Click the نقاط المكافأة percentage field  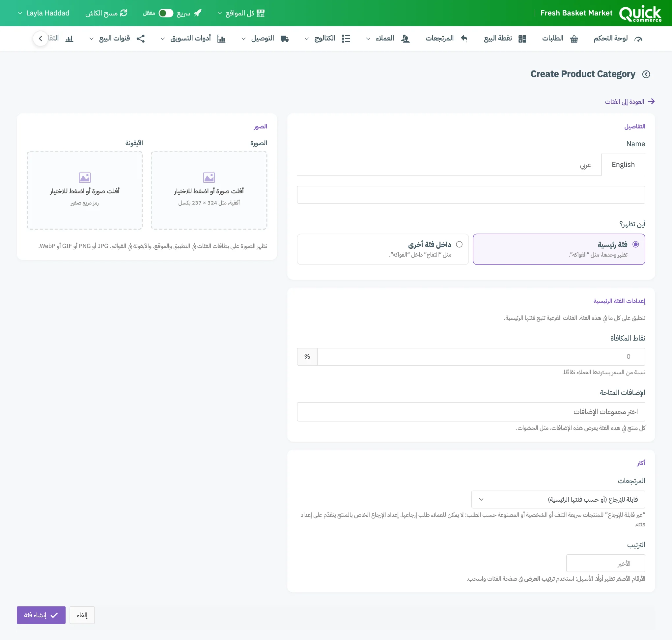click(481, 356)
